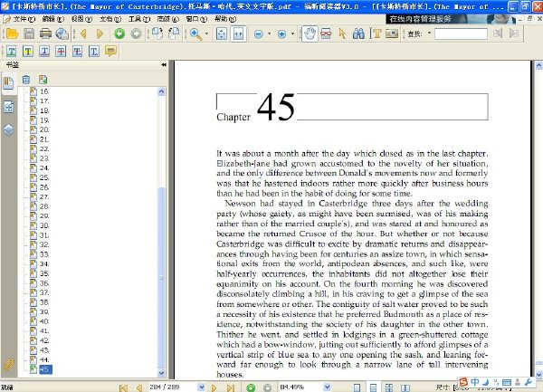Screen dimensions: 543x392
Task: Click the find text input field
Action: 461,33
